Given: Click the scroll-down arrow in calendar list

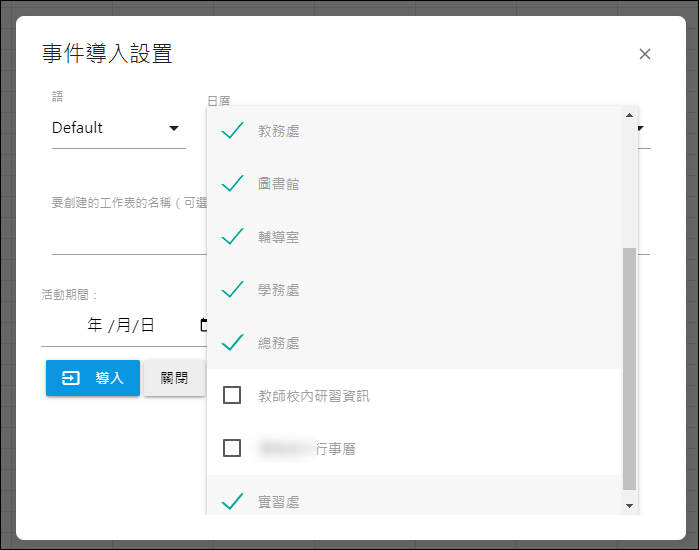Looking at the screenshot, I should (x=629, y=506).
